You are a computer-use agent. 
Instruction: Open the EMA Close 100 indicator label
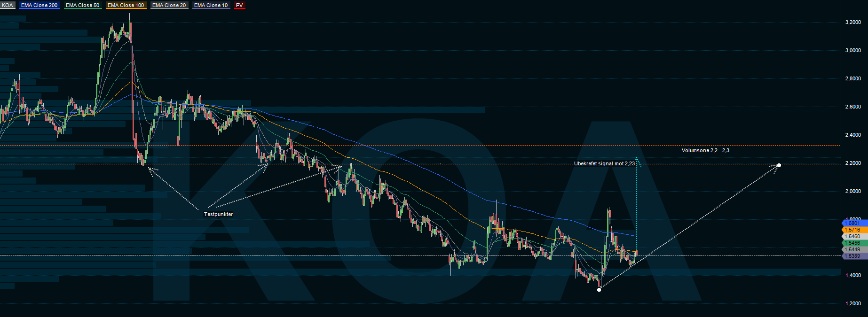pyautogui.click(x=126, y=5)
